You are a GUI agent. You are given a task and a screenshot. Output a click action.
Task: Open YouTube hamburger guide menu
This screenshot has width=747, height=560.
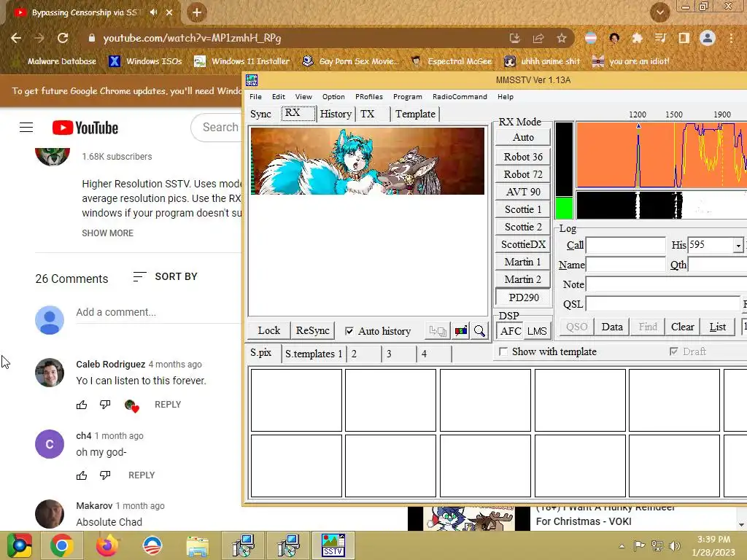click(26, 128)
